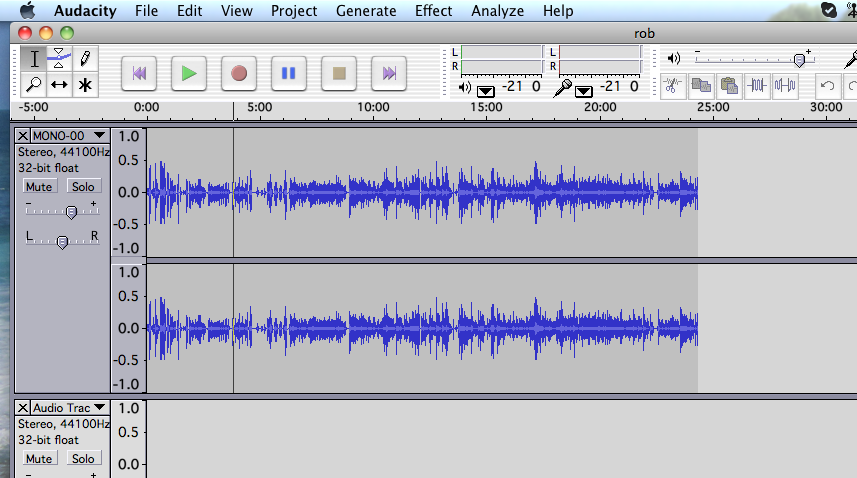The image size is (857, 478).
Task: Mute the Audio Trac track
Action: click(39, 458)
